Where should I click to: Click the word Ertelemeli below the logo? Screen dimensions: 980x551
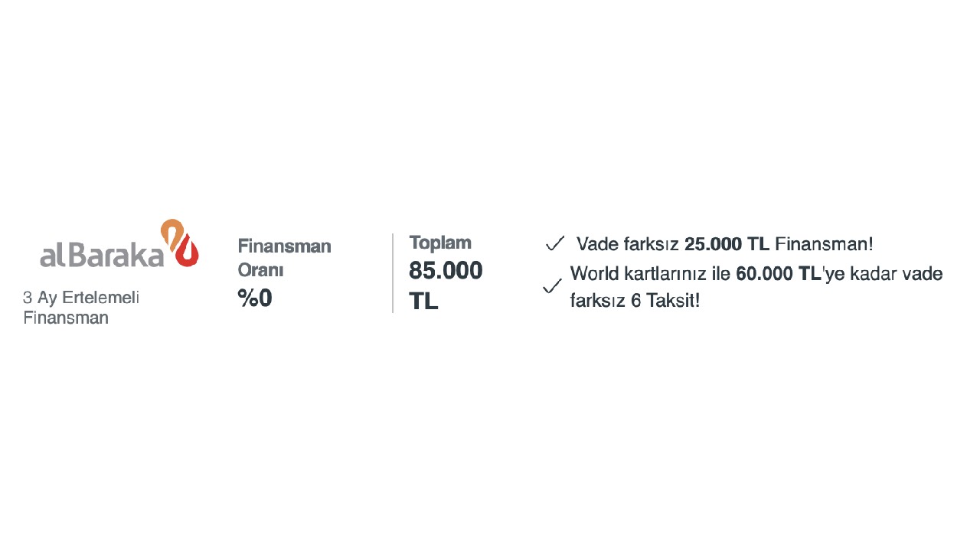pyautogui.click(x=100, y=298)
